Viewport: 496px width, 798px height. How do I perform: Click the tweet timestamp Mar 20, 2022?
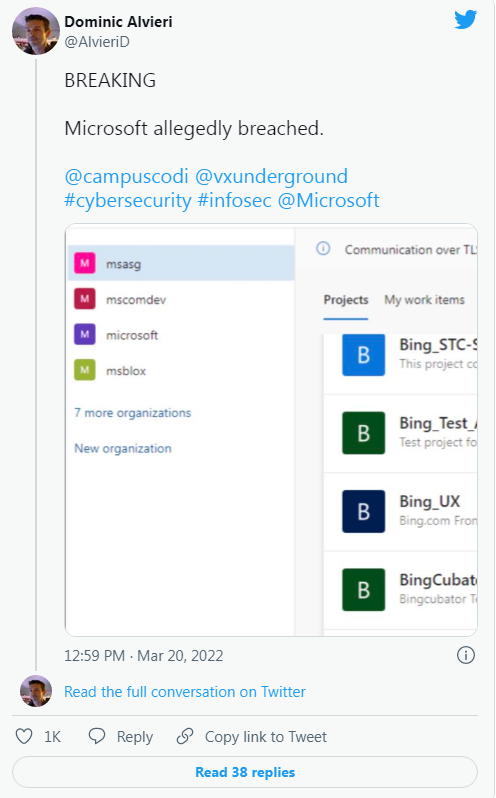180,656
